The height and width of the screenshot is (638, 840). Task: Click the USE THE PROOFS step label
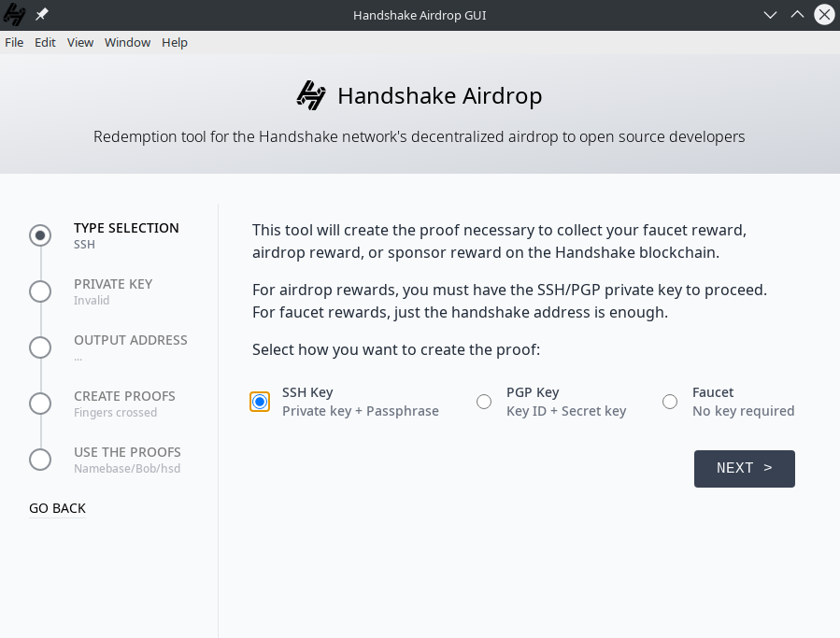pos(127,452)
